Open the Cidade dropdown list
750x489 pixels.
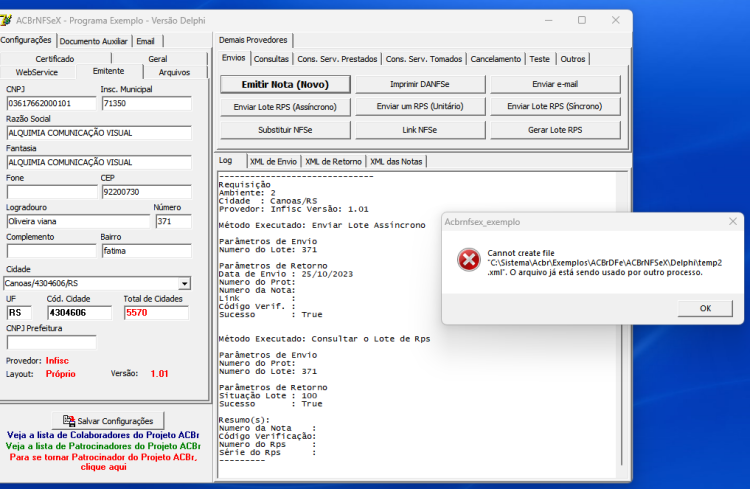pos(185,284)
